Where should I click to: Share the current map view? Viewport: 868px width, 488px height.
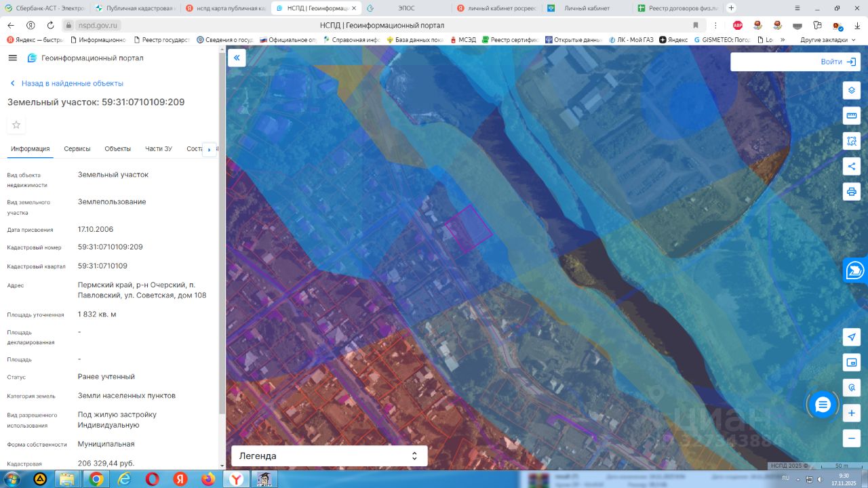pyautogui.click(x=852, y=166)
